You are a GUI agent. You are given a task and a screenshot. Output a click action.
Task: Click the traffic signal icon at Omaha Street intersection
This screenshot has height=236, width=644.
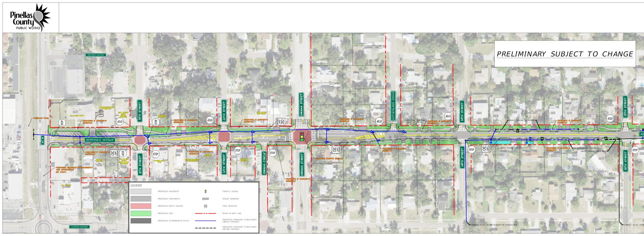pos(302,136)
